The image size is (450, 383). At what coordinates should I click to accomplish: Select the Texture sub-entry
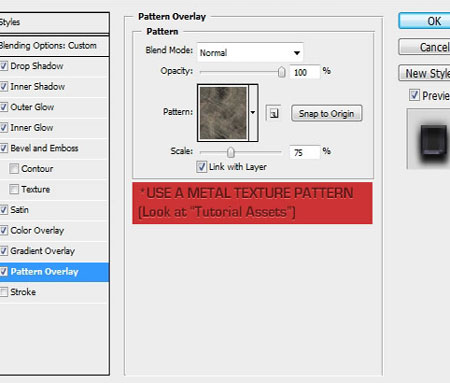36,189
